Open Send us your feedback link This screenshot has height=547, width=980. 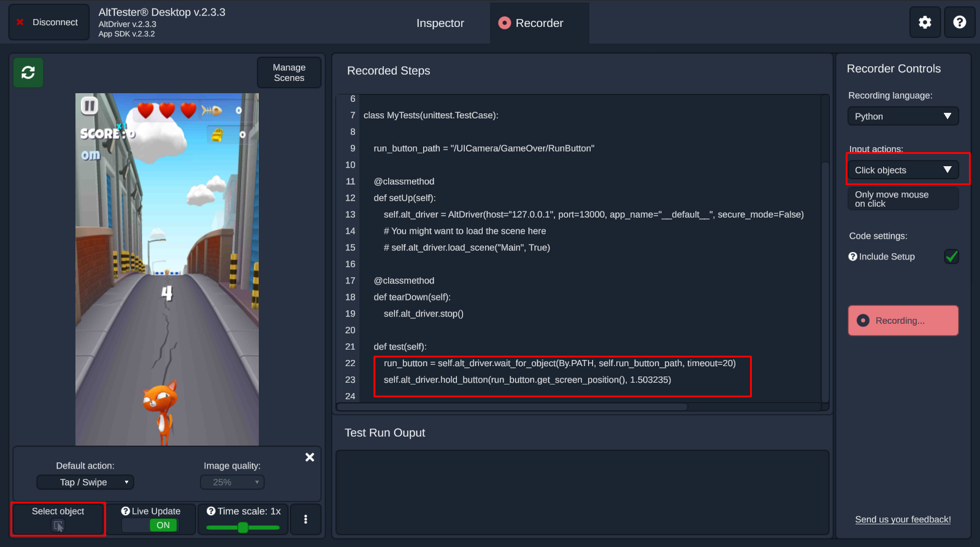903,519
